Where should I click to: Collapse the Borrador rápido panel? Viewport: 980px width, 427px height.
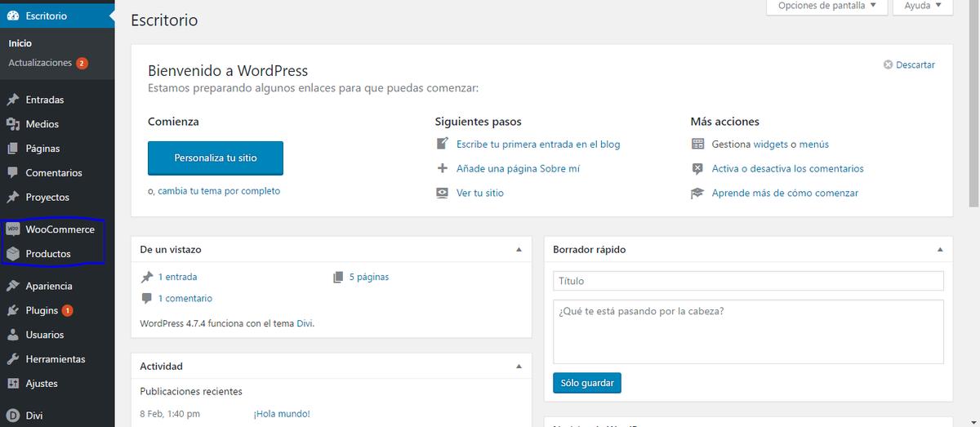(939, 249)
